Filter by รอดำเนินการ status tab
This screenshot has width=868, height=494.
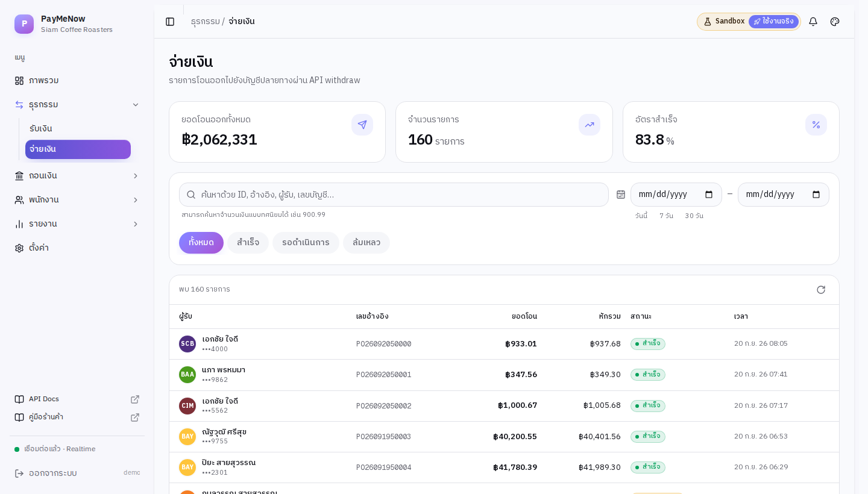click(x=306, y=243)
